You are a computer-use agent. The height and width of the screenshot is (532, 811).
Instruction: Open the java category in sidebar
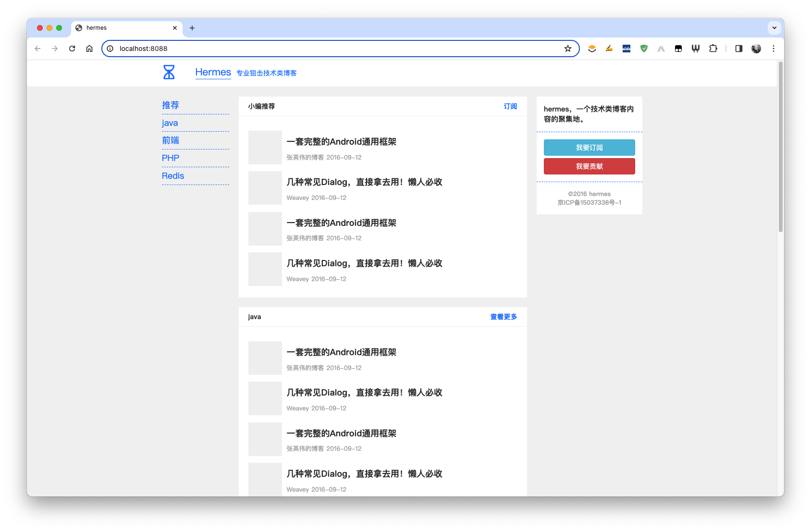pyautogui.click(x=170, y=123)
